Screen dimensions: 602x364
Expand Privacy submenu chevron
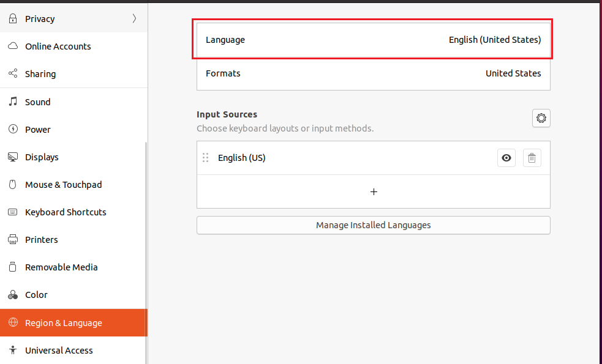click(x=134, y=19)
